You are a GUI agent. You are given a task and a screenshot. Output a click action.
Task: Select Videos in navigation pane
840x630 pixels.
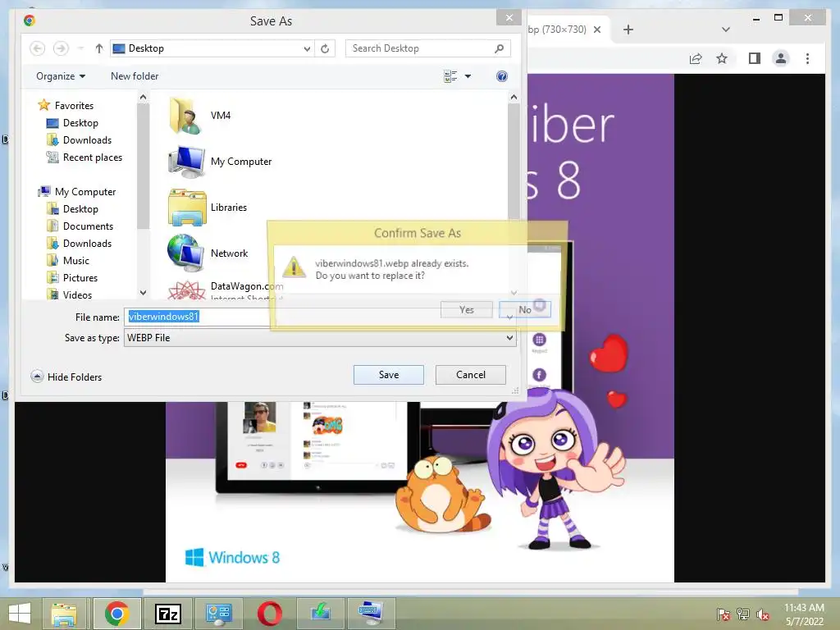click(70, 294)
